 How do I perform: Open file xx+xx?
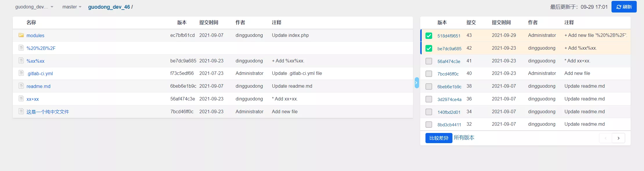pos(33,99)
